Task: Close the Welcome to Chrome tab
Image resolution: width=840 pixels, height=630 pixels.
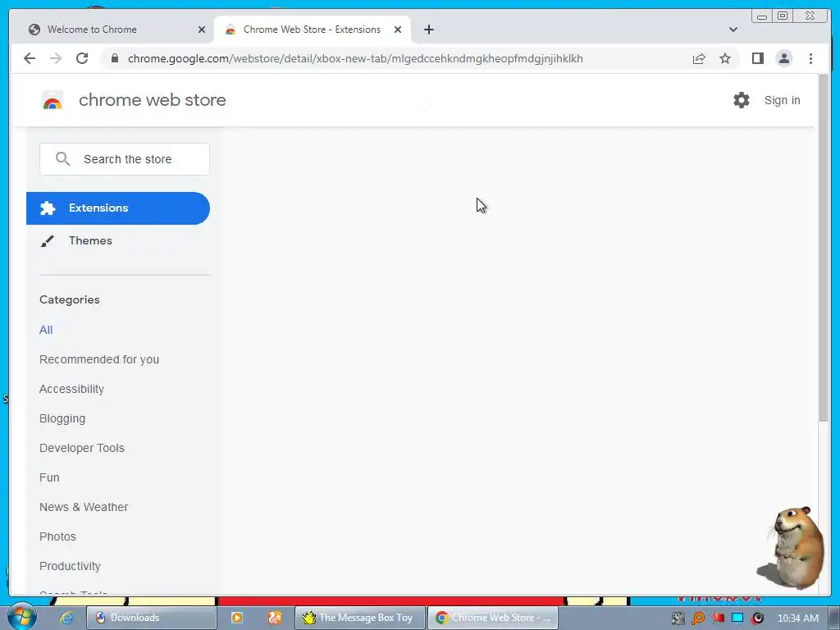Action: point(202,30)
